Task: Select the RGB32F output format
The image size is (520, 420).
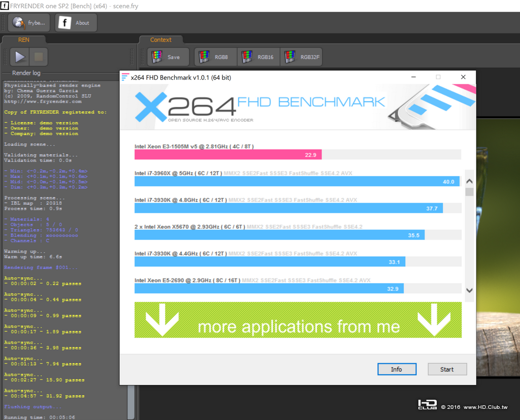Action: [x=301, y=57]
